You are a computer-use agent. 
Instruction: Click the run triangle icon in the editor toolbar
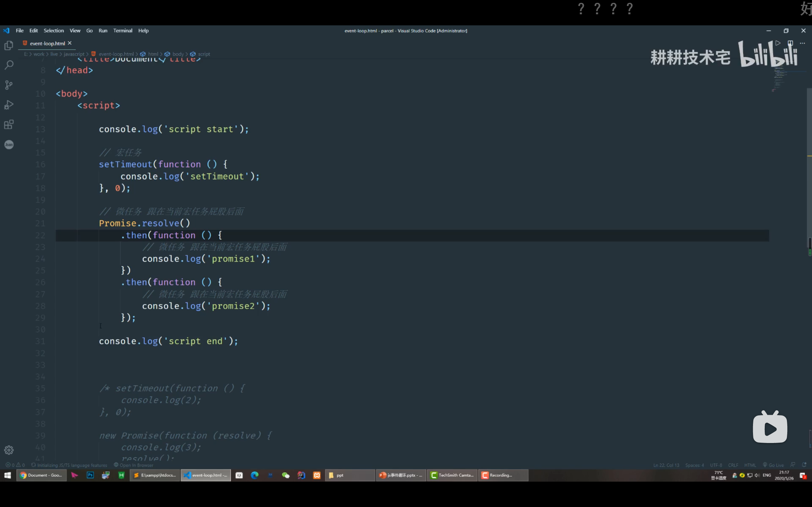[778, 43]
